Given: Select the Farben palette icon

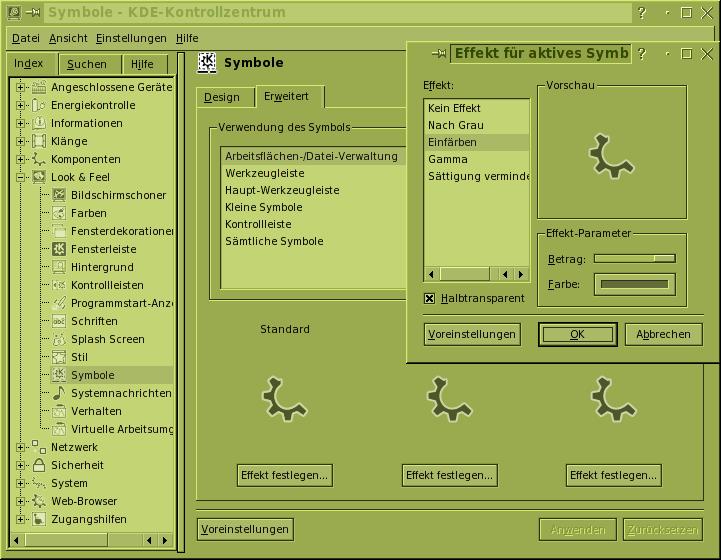Looking at the screenshot, I should pos(59,213).
